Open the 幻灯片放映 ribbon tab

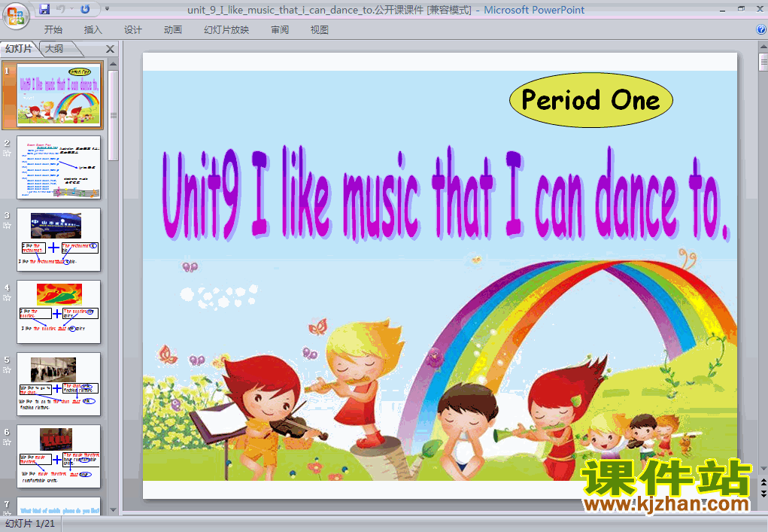click(226, 30)
